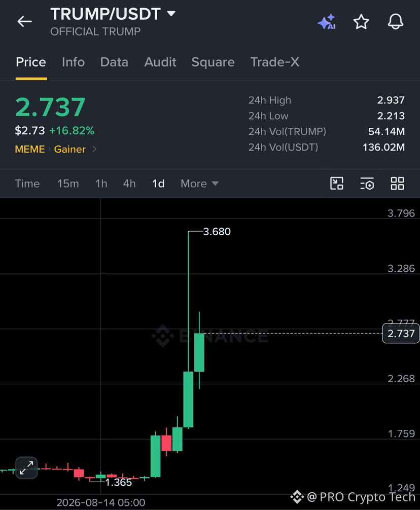
Task: Open chart indicator settings icon
Action: click(367, 184)
